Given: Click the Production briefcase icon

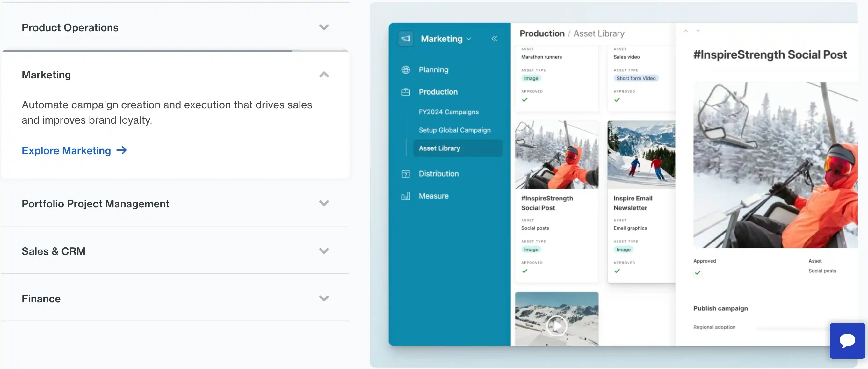Looking at the screenshot, I should [406, 92].
